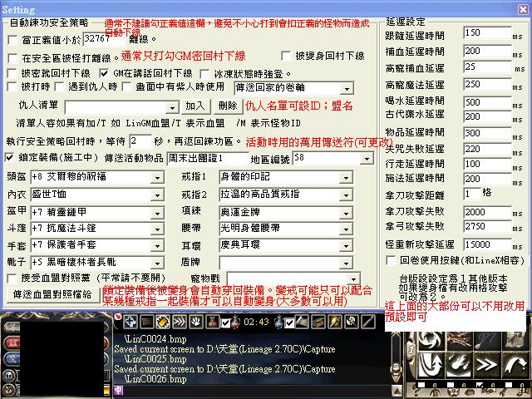This screenshot has width=532, height=399.
Task: Click the helmet round icon in status panel
Action: coord(10,376)
